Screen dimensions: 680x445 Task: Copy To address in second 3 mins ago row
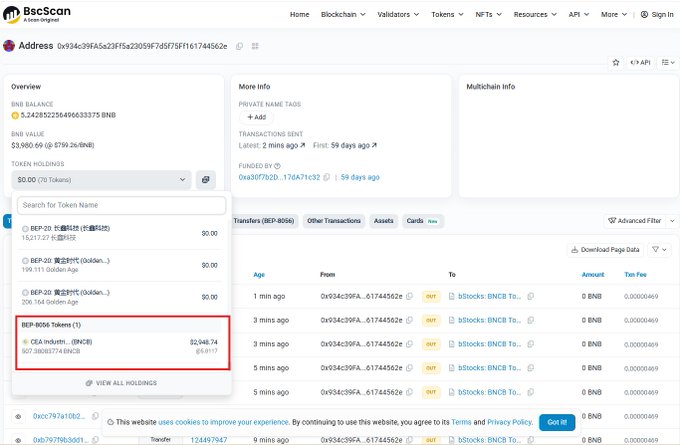[x=530, y=344]
